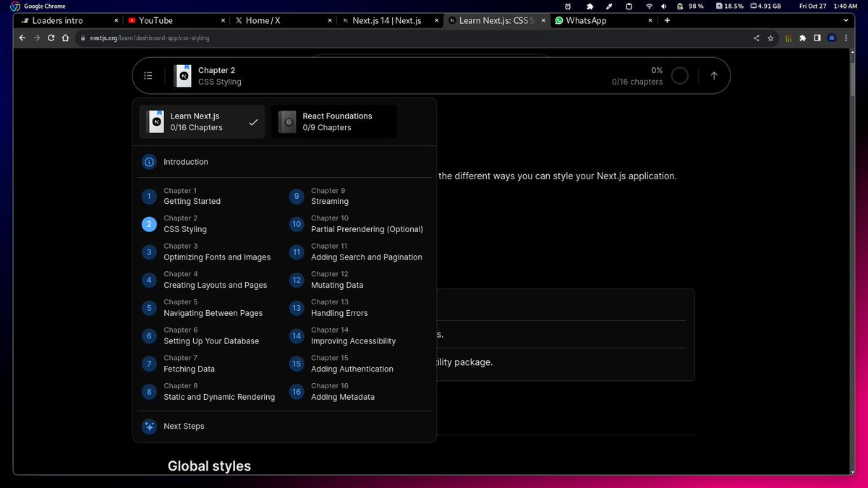
Task: Click the nextjs.org address bar
Action: [x=412, y=38]
